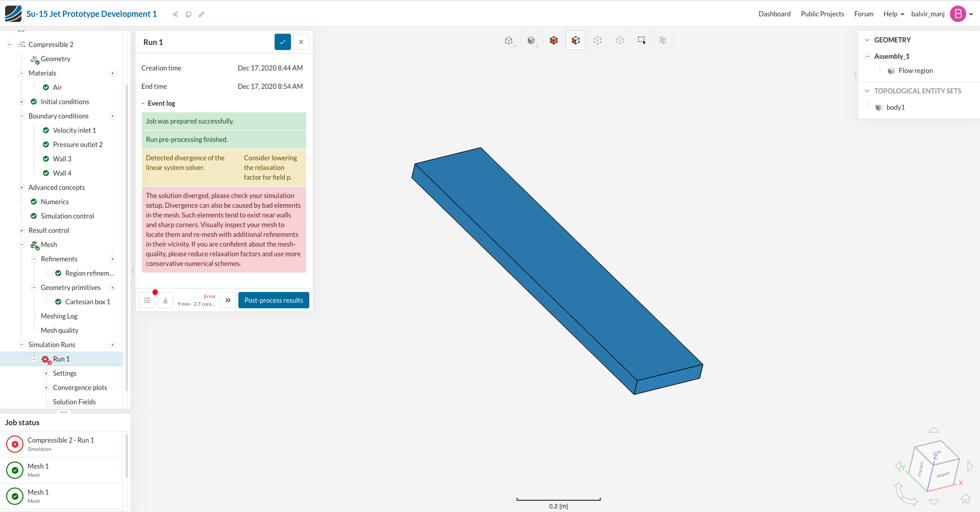This screenshot has width=980, height=512.
Task: Add a boundary condition with plus icon
Action: (x=112, y=116)
